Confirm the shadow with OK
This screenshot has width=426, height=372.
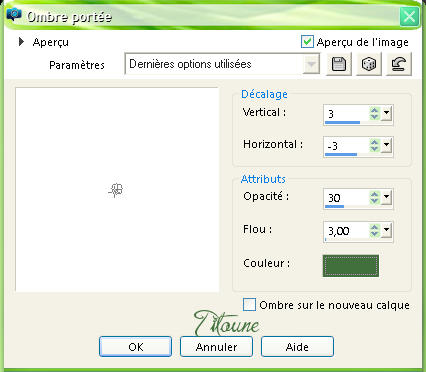point(135,347)
